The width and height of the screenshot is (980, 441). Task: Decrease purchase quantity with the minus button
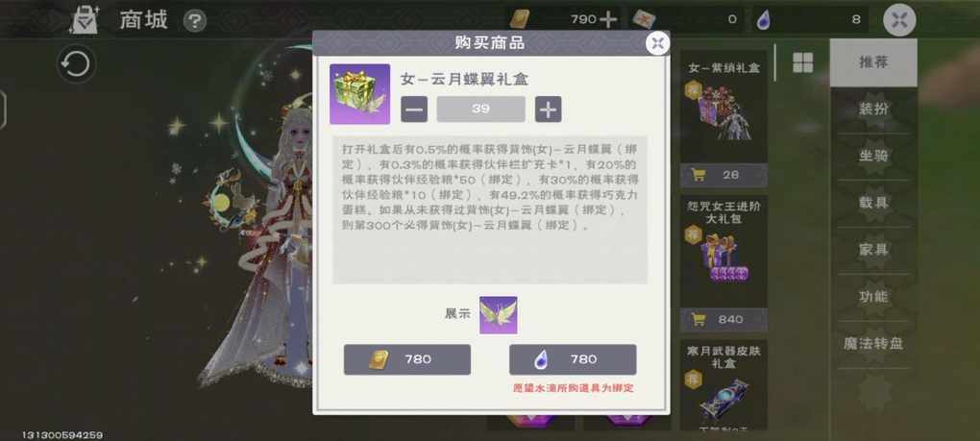(414, 110)
